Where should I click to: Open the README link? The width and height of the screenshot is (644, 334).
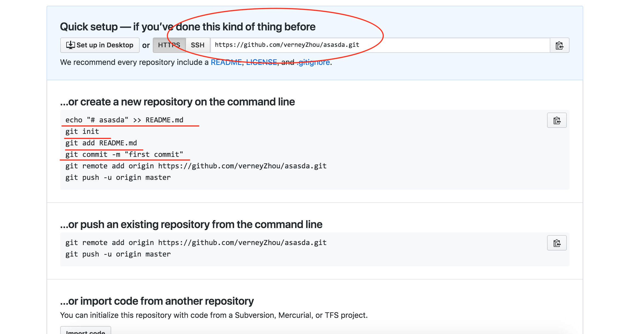coord(226,62)
